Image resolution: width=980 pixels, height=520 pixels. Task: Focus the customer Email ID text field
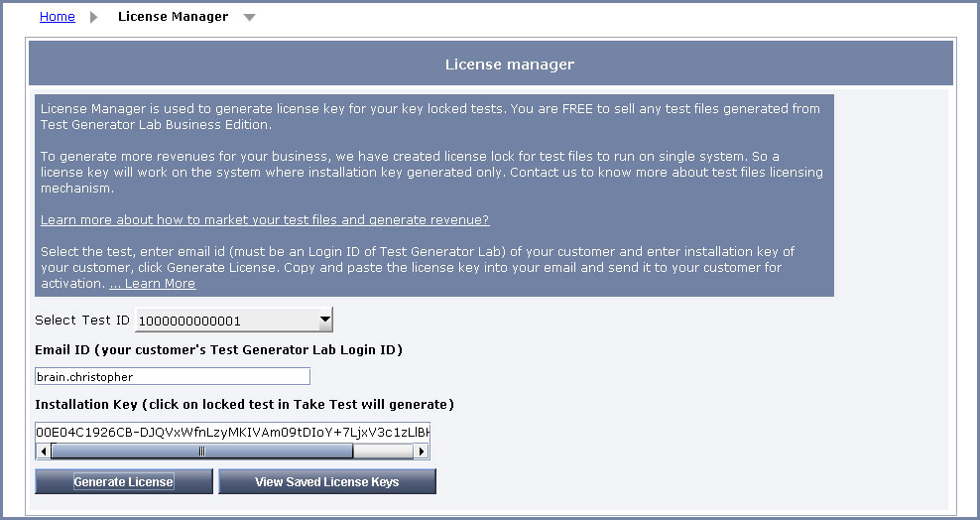click(173, 376)
